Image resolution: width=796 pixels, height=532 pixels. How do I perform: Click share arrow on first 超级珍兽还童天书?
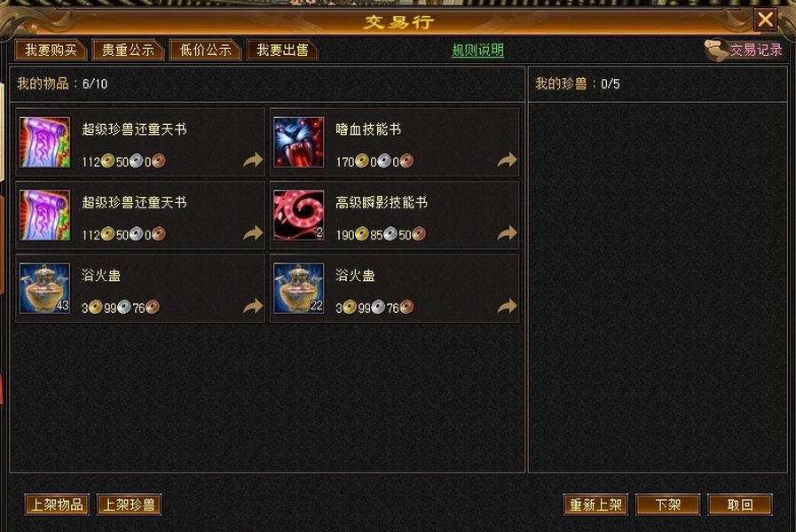[253, 160]
